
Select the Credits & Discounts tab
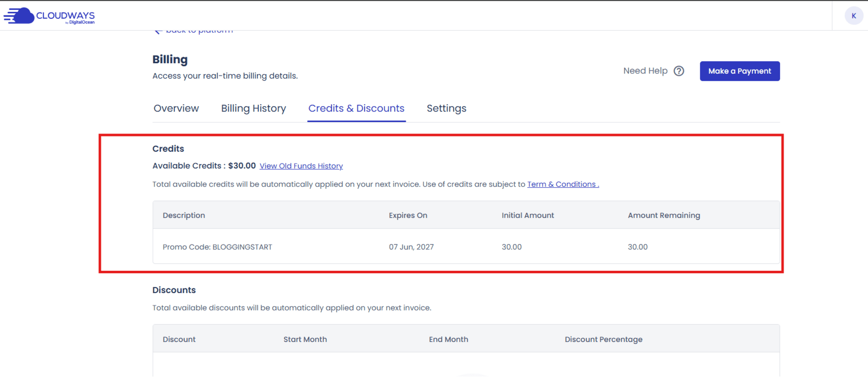pos(356,109)
